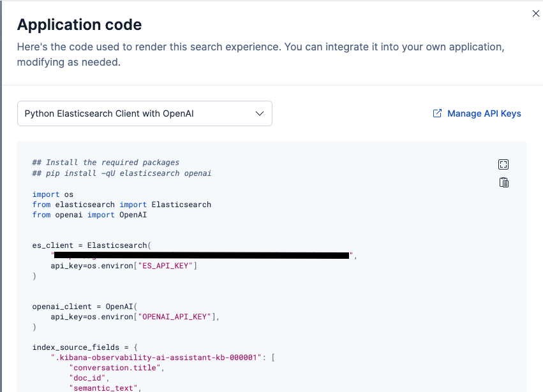The height and width of the screenshot is (392, 543).
Task: Copy the code to clipboard
Action: [x=503, y=183]
